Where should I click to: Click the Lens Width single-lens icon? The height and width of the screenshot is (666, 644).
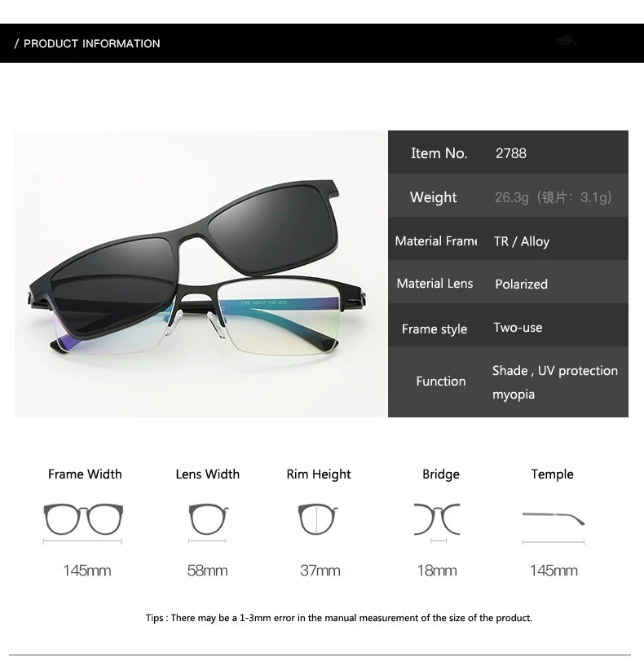pos(208,519)
